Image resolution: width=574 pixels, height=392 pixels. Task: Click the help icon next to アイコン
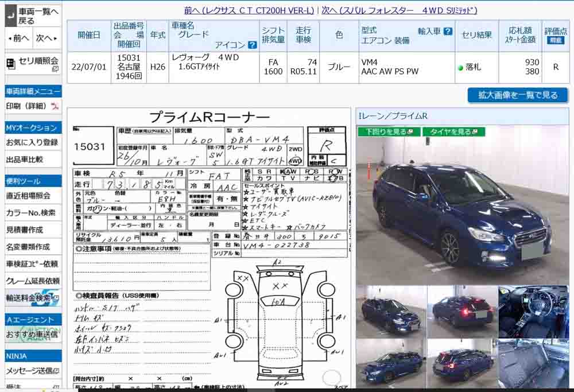[252, 45]
